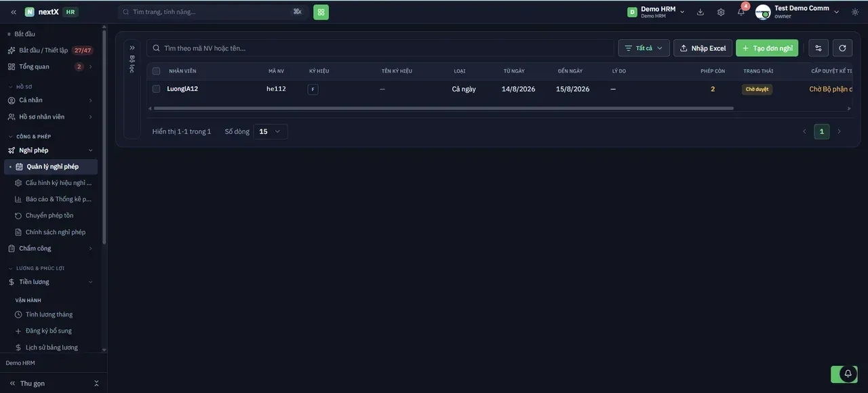This screenshot has width=868, height=393.
Task: Open the Tất cả filter dropdown
Action: (x=644, y=48)
